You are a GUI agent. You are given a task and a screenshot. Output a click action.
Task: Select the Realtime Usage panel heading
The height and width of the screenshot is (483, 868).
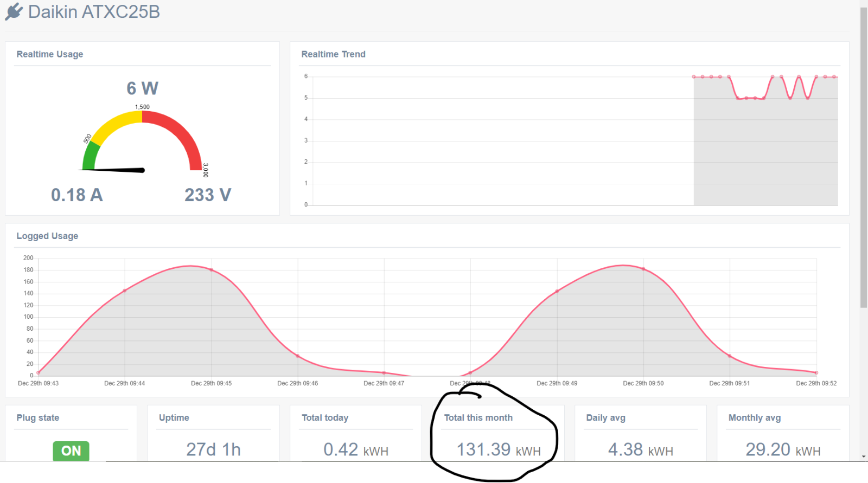point(50,54)
